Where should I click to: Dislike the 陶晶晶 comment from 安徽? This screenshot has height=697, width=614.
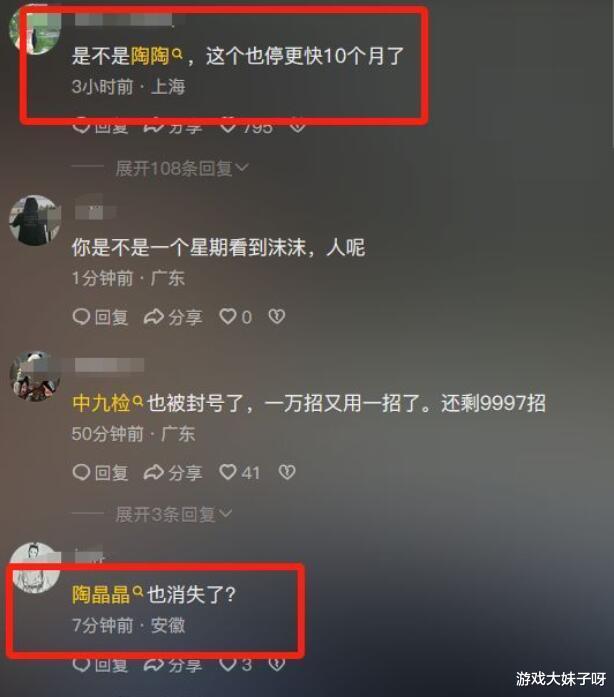click(277, 664)
